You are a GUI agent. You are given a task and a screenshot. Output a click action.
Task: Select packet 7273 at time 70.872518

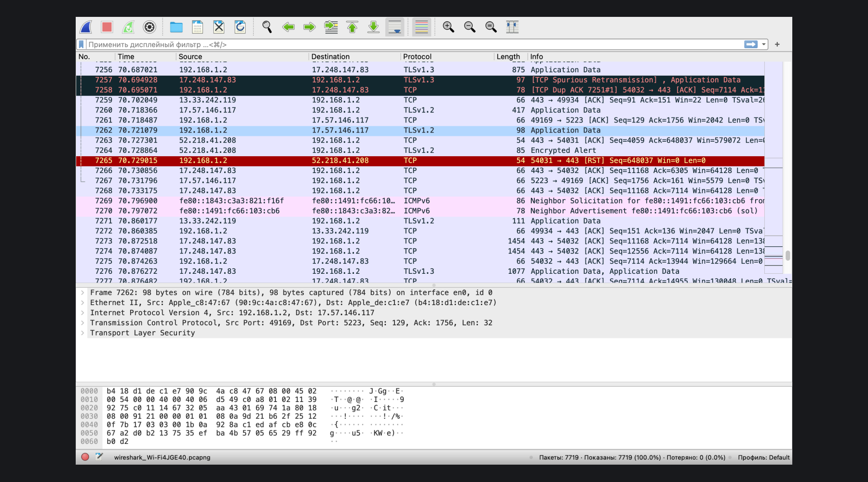pyautogui.click(x=420, y=241)
